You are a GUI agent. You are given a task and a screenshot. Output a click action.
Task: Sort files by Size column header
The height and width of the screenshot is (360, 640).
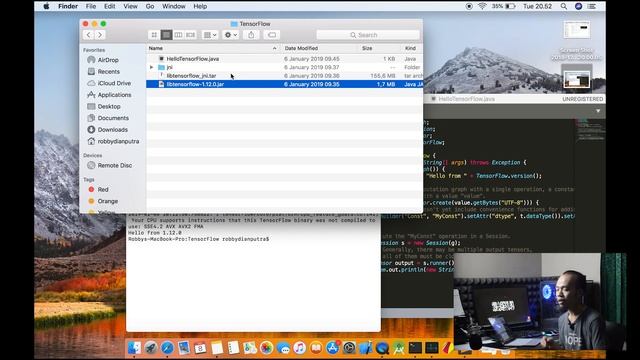click(379, 48)
